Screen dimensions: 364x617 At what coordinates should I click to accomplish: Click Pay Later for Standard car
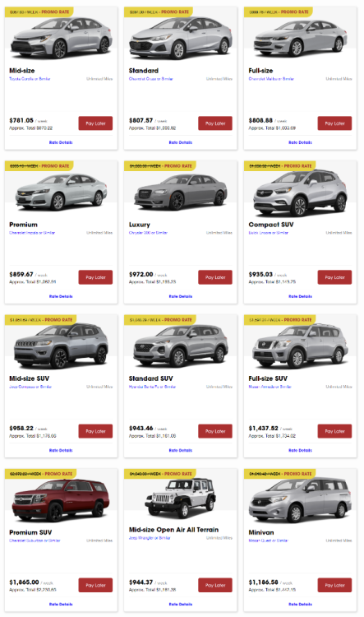pyautogui.click(x=215, y=123)
